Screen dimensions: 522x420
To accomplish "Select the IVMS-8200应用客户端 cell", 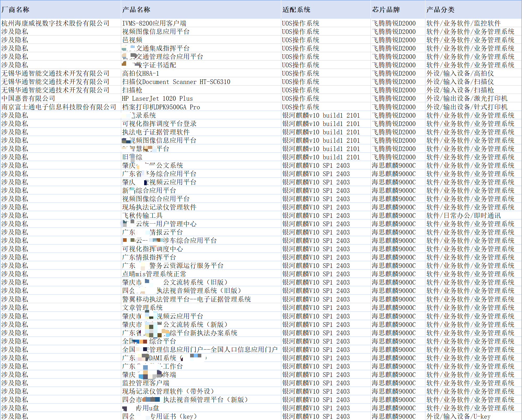I will (154, 23).
